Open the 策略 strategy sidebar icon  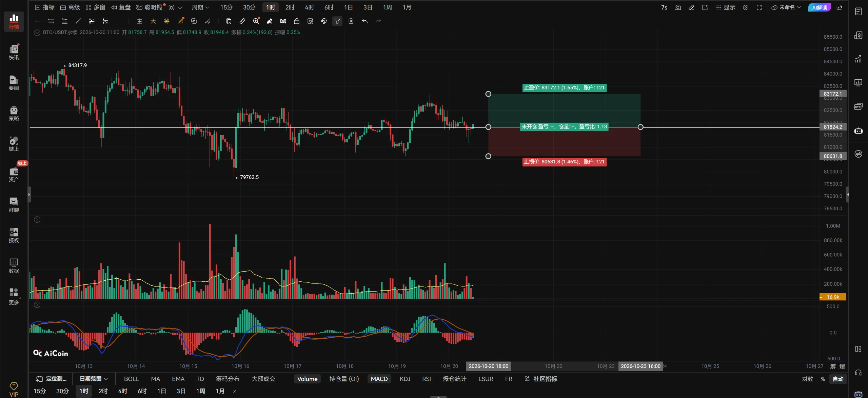pos(14,113)
